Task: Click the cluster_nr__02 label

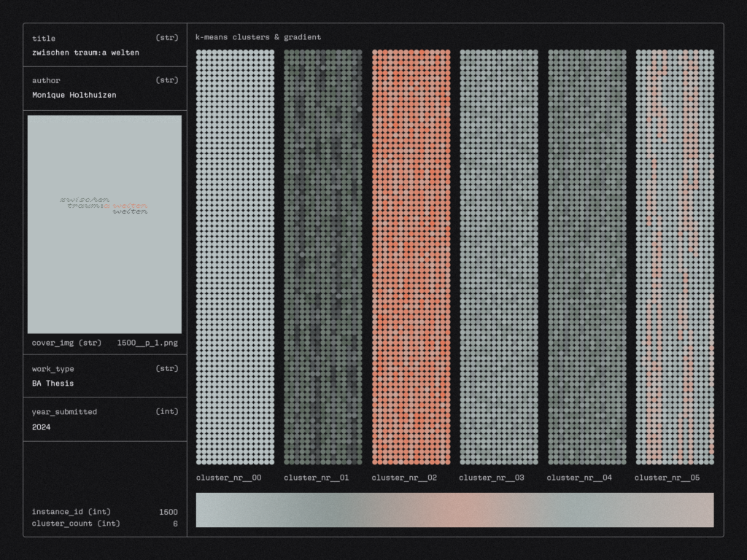Action: [404, 478]
